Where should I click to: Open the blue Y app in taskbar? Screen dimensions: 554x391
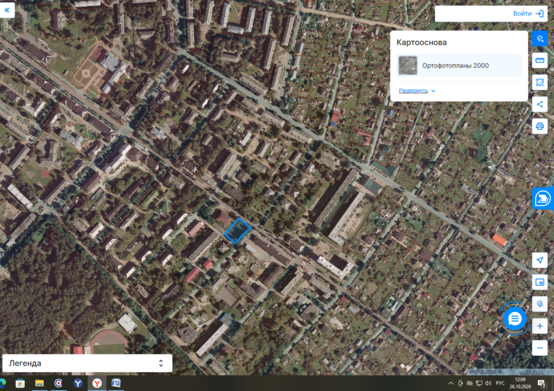[78, 383]
